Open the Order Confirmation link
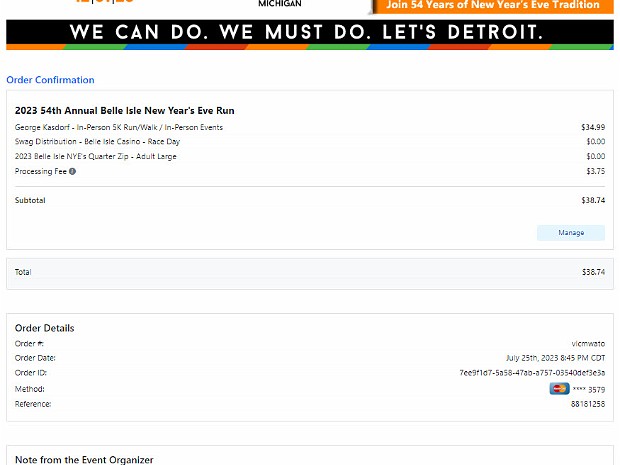The width and height of the screenshot is (620, 465). click(50, 80)
